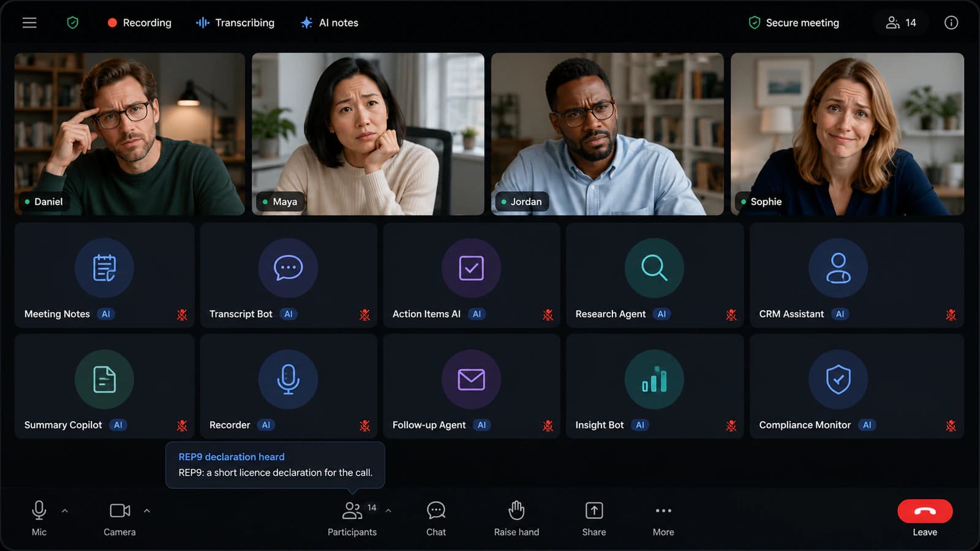Viewport: 980px width, 551px height.
Task: Select Maya's video tile
Action: point(368,134)
